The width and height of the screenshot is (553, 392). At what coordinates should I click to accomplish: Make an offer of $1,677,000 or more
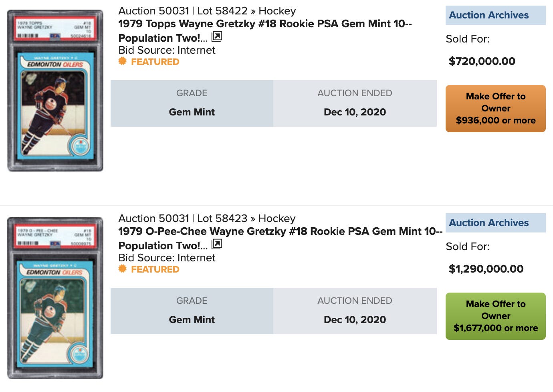pos(496,316)
